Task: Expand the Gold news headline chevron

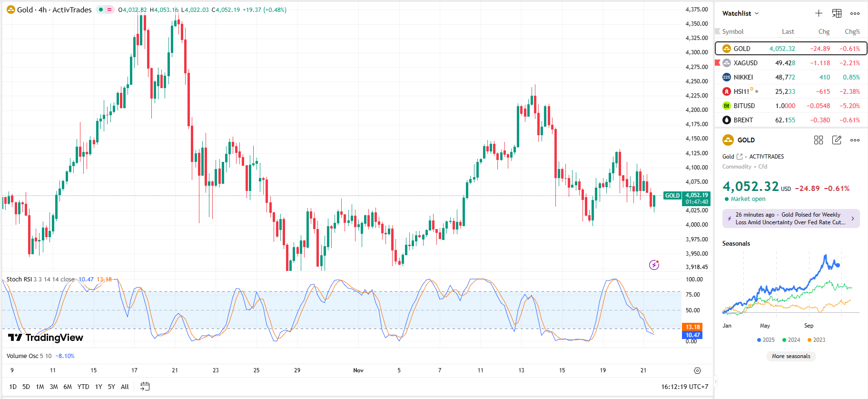Action: (852, 219)
